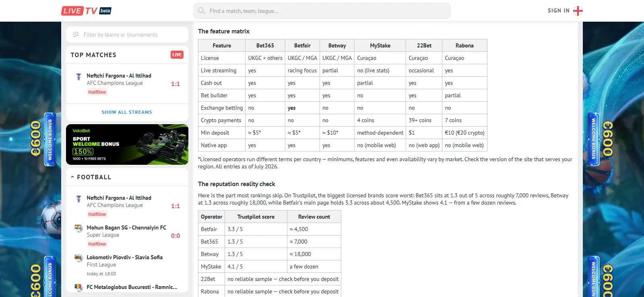This screenshot has height=297, width=644.
Task: Open the FC Metaloglobus Bucuresti match
Action: (127, 287)
